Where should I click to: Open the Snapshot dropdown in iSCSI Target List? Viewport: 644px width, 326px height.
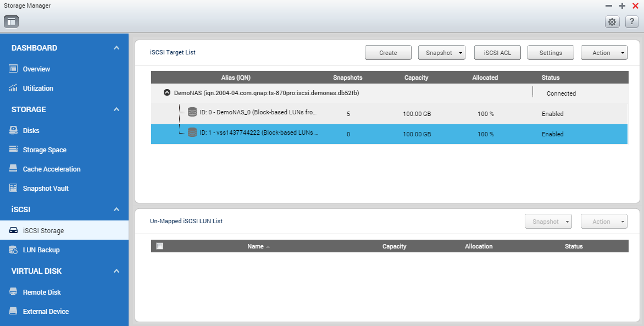(442, 53)
